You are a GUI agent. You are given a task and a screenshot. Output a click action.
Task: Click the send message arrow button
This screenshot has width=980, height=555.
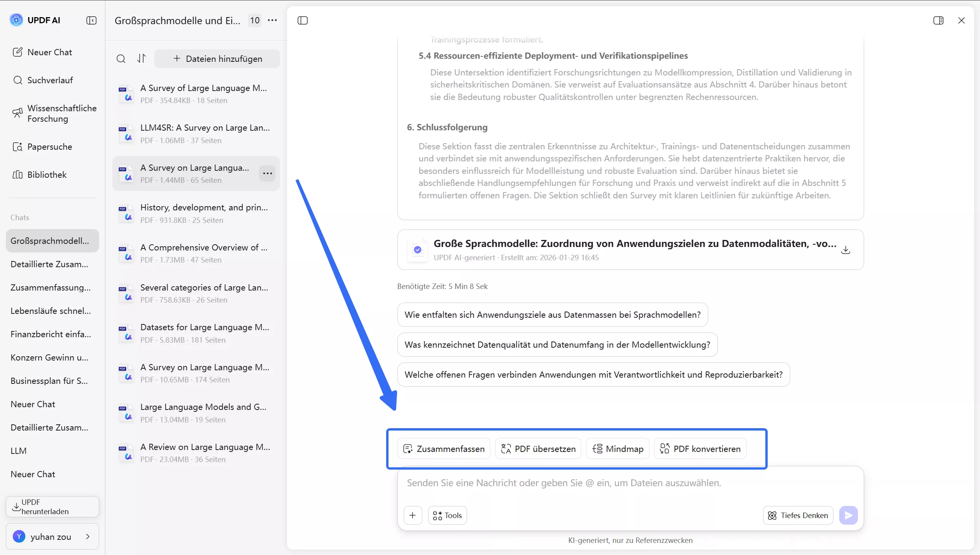point(849,515)
